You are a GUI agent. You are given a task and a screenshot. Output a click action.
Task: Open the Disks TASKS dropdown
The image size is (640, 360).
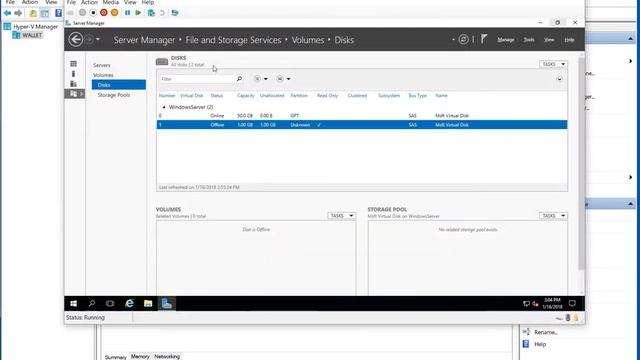553,64
